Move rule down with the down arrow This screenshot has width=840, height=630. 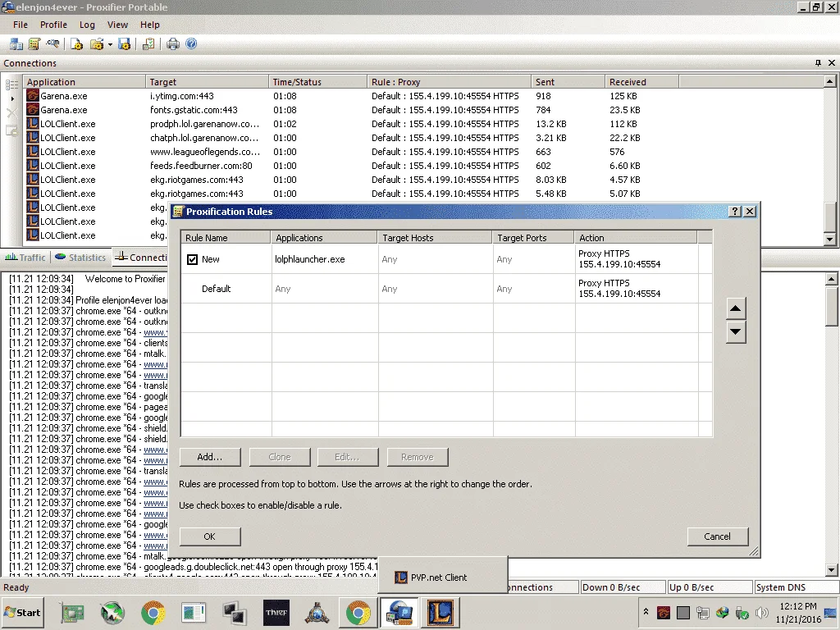(736, 331)
